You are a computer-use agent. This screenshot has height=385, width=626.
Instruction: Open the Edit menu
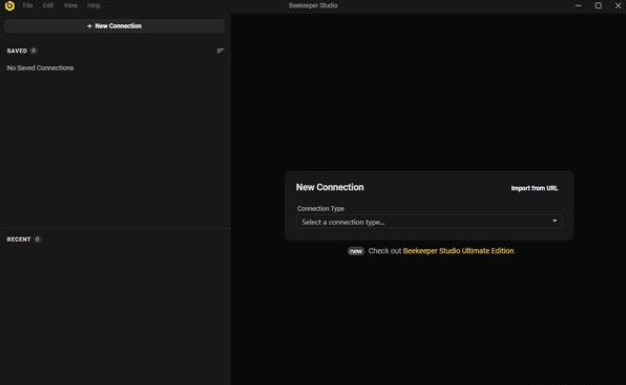[48, 6]
